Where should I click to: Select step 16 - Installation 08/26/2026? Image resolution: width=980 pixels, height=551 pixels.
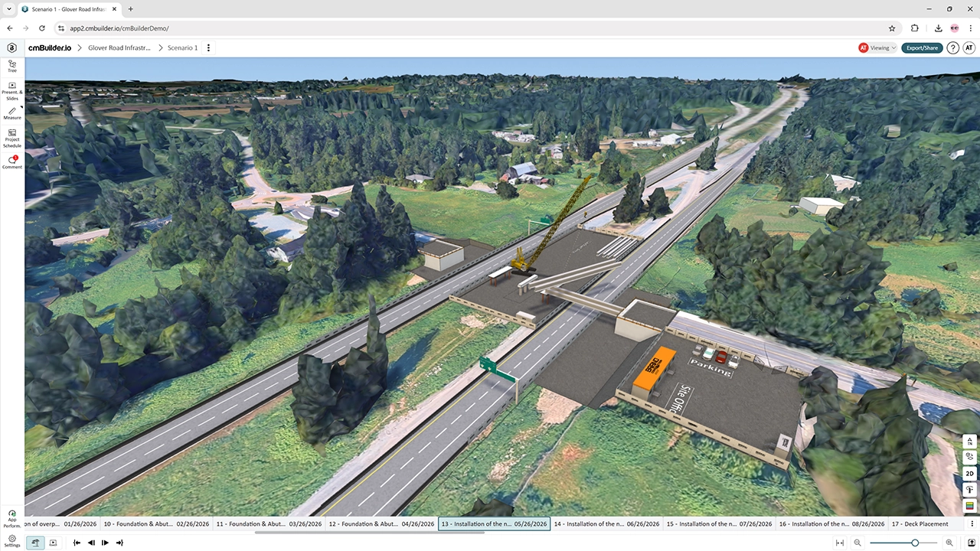[x=831, y=524]
